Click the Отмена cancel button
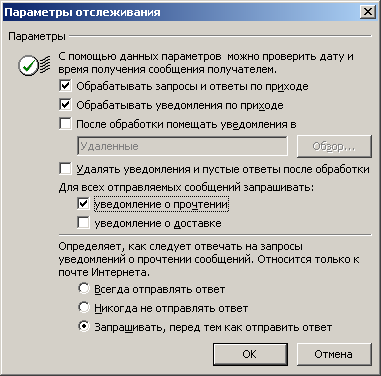The height and width of the screenshot is (376, 381). coord(334,354)
